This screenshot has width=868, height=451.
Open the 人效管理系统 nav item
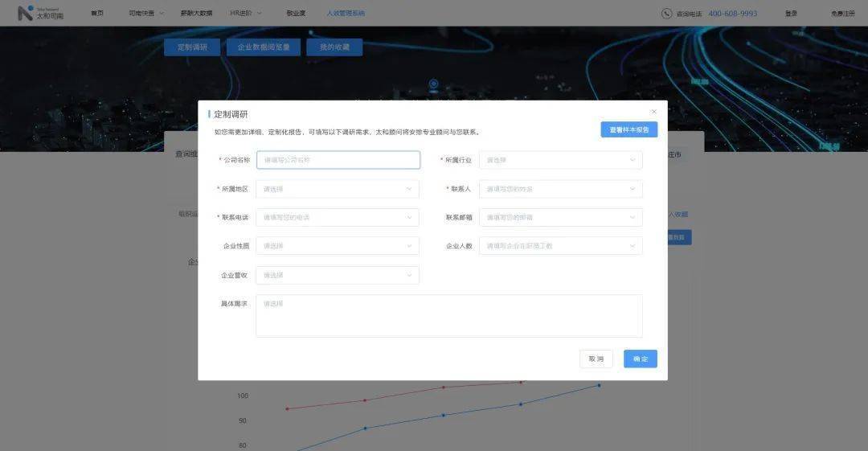[346, 14]
